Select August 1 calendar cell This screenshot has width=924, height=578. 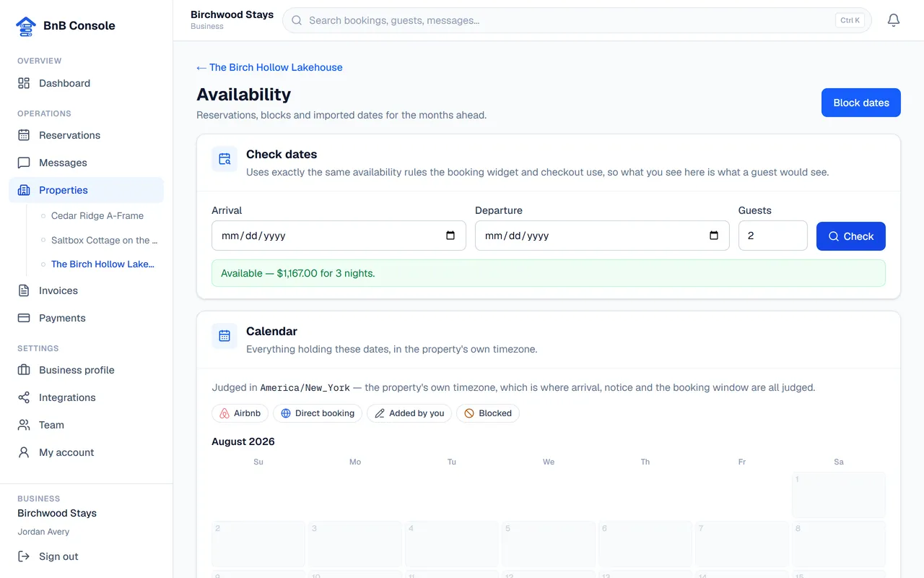839,495
